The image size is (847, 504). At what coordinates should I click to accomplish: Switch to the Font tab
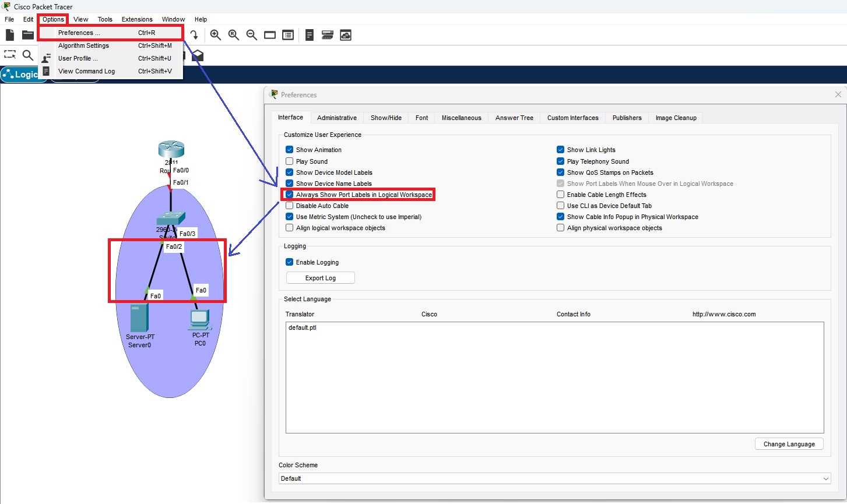(421, 118)
